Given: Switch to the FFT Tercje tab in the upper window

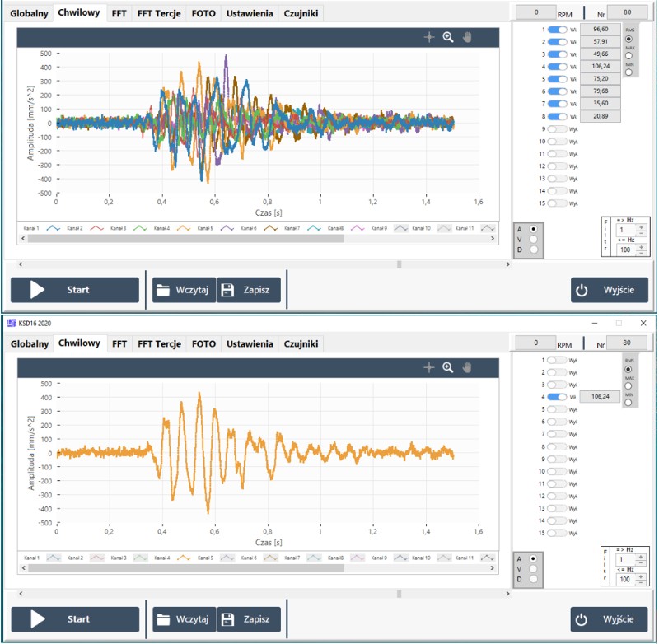Looking at the screenshot, I should point(159,14).
